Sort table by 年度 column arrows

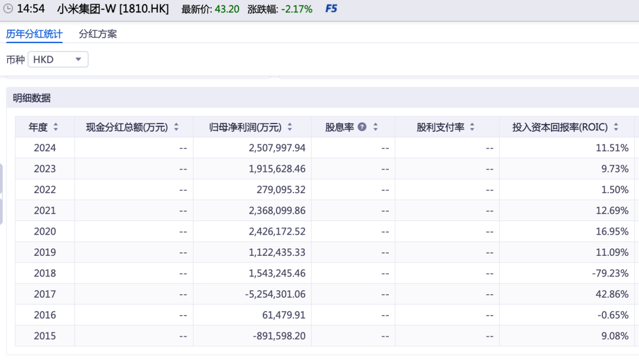pos(56,127)
